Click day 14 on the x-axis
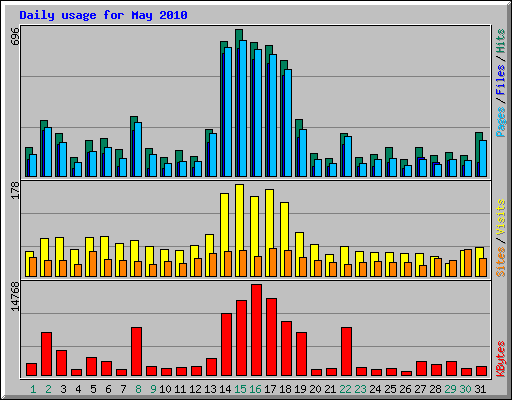Image resolution: width=512 pixels, height=400 pixels. pyautogui.click(x=225, y=389)
